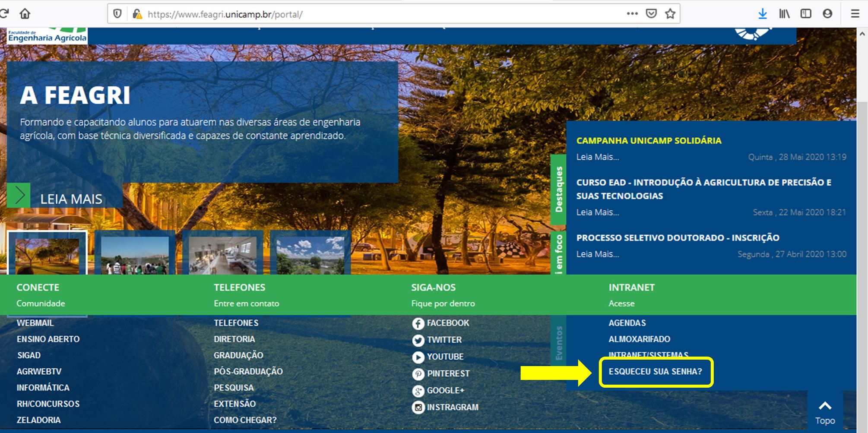Open the tracking protection shield icon

[117, 14]
